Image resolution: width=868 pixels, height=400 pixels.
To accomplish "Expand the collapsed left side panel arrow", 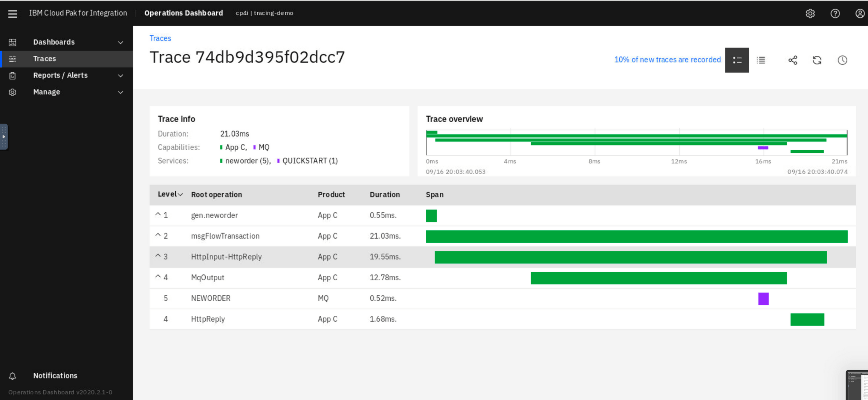I will [4, 137].
